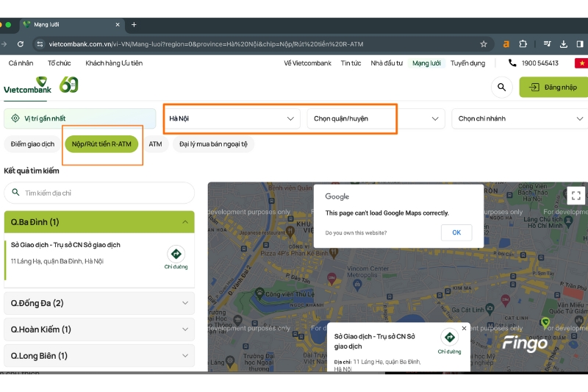
Task: Select the ATM filter chip
Action: tap(155, 144)
